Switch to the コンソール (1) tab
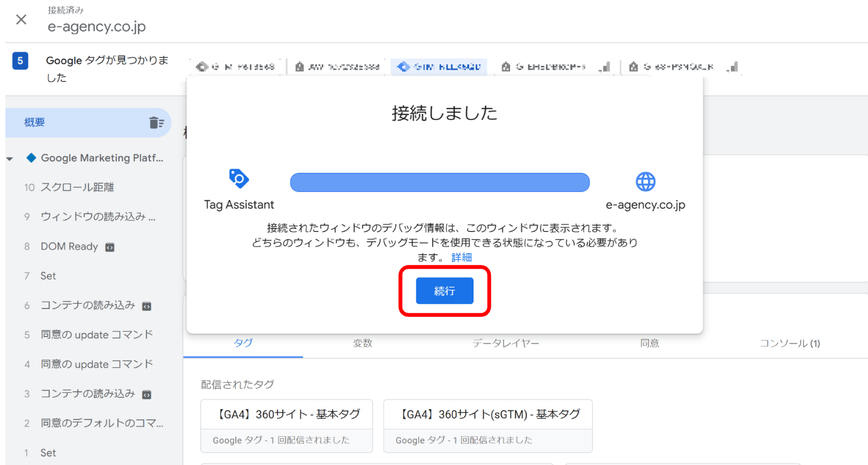Image resolution: width=868 pixels, height=465 pixels. (x=789, y=343)
